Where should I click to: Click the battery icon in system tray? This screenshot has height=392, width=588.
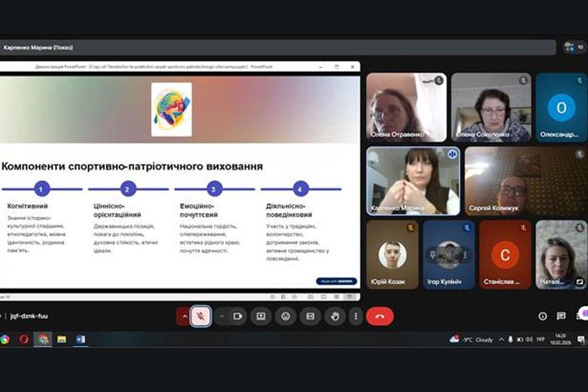(520, 340)
